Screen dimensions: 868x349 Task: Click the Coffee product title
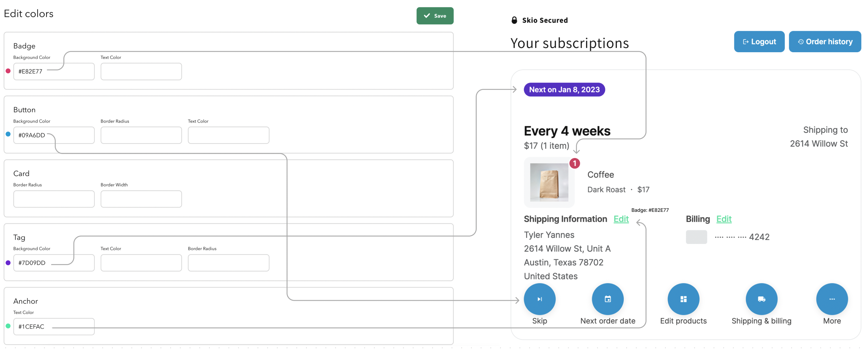tap(600, 174)
